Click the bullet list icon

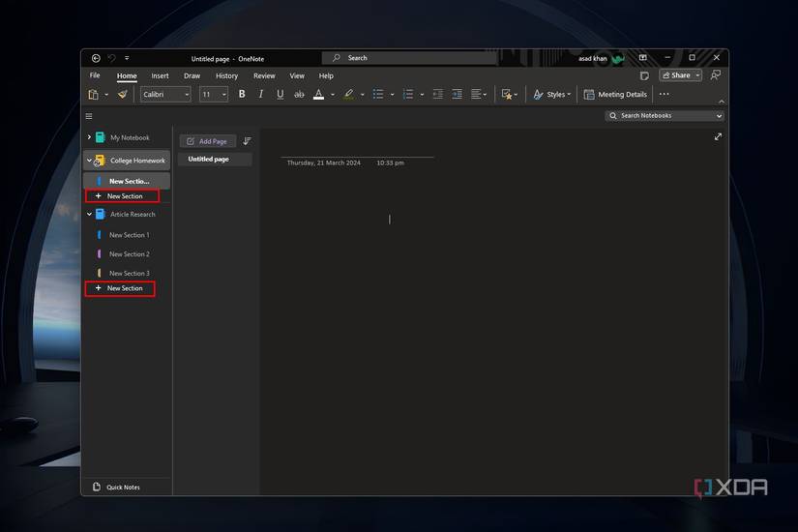pyautogui.click(x=377, y=95)
